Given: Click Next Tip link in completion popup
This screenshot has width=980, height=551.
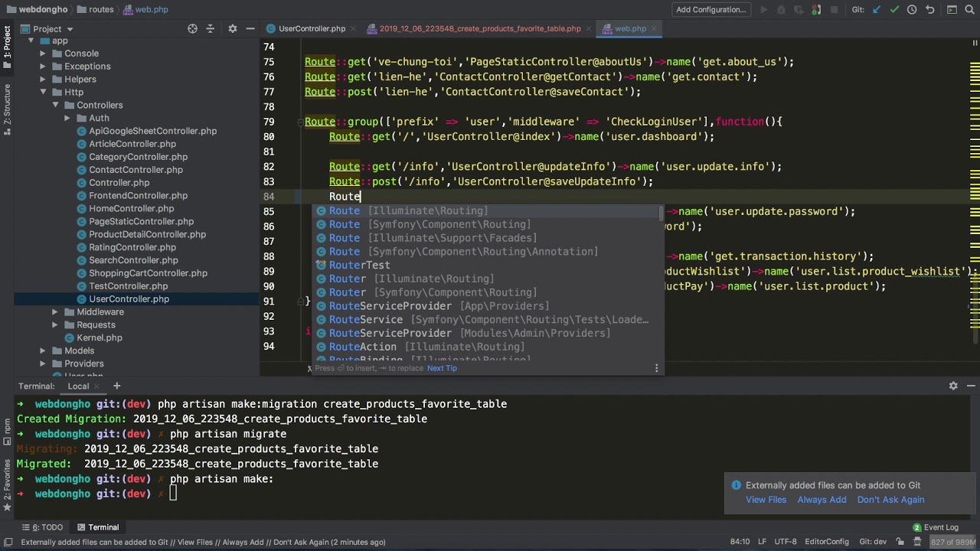Looking at the screenshot, I should point(442,368).
